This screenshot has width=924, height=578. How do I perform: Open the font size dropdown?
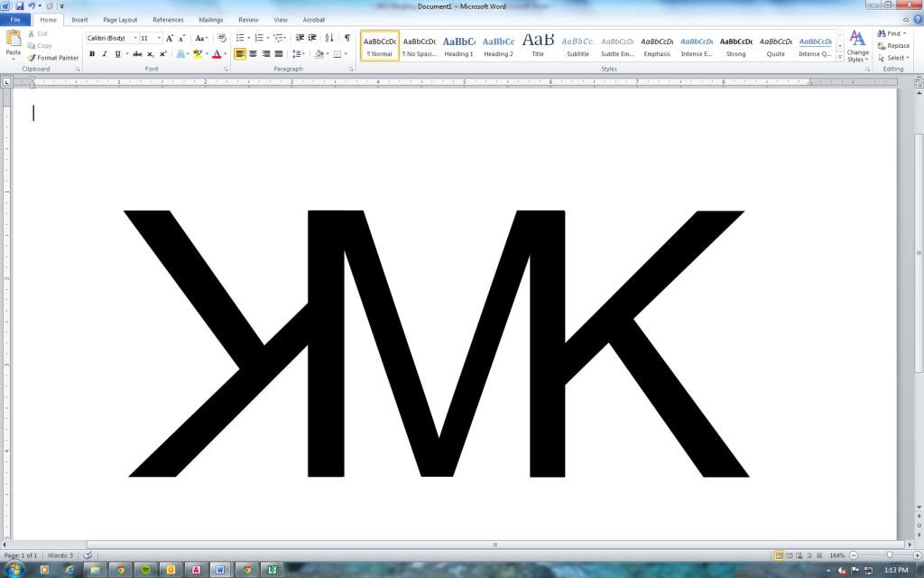[x=159, y=38]
